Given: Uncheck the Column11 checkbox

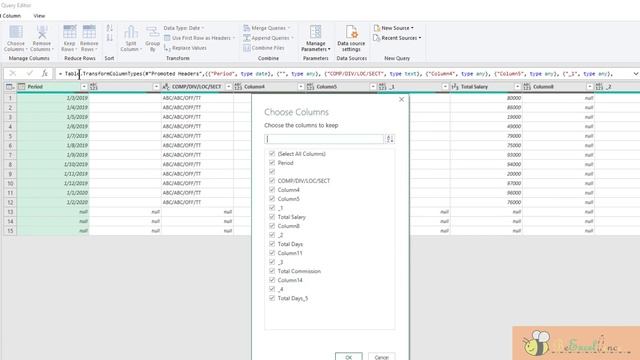Looking at the screenshot, I should [x=272, y=253].
